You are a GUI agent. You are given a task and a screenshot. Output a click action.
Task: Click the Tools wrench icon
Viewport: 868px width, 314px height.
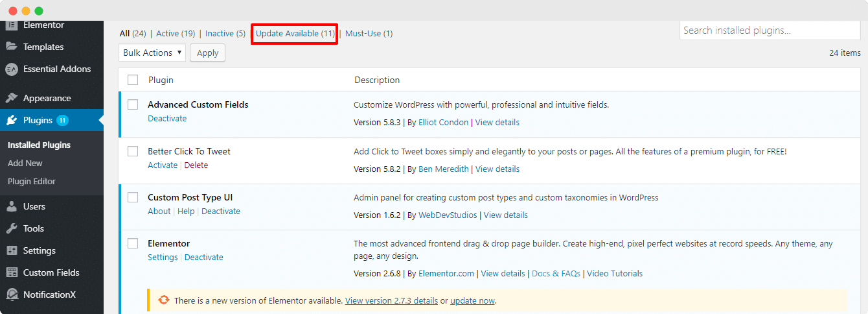(x=11, y=228)
